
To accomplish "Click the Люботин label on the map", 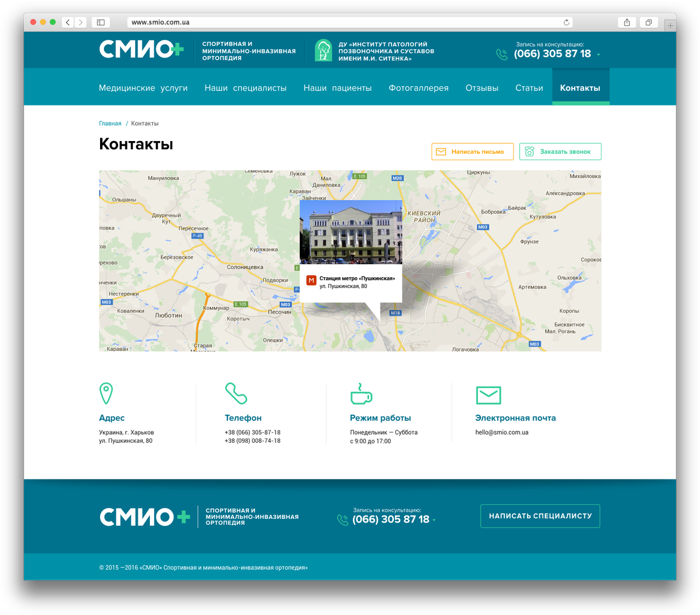I will pos(168,315).
